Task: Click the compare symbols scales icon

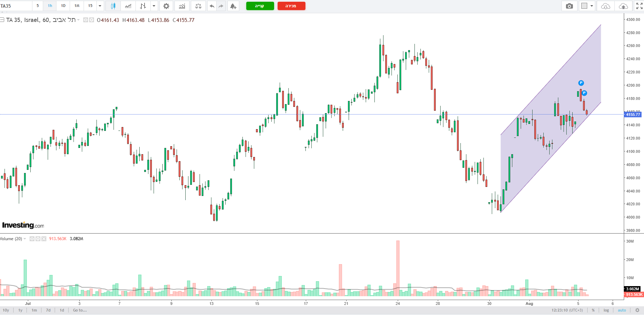Action: tap(198, 6)
